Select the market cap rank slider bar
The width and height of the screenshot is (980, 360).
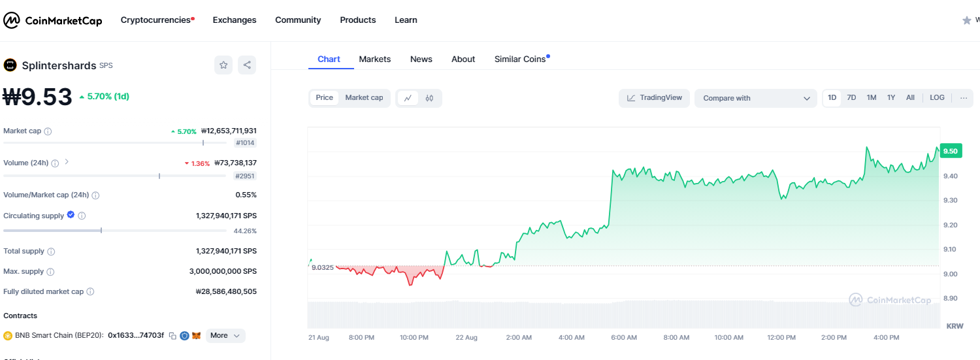click(x=115, y=142)
